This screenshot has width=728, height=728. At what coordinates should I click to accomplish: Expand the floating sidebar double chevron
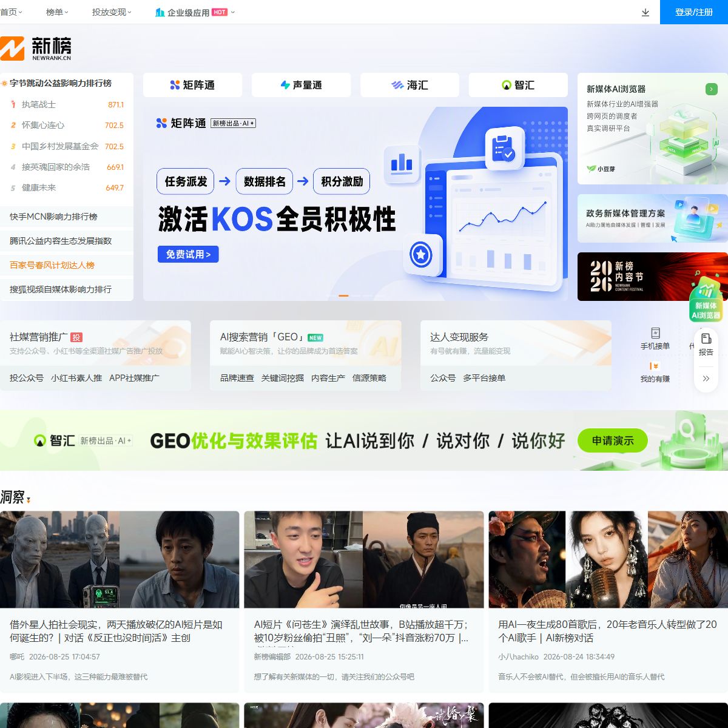(706, 378)
